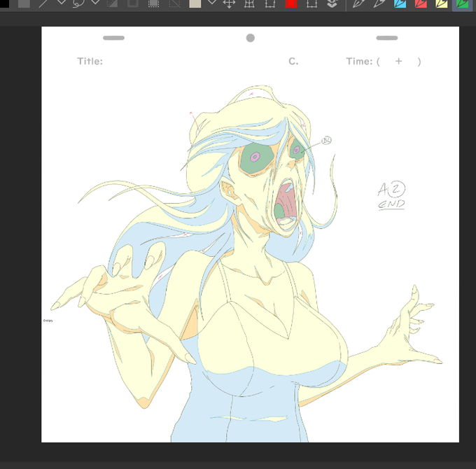Image resolution: width=476 pixels, height=469 pixels.
Task: Select the green pen tool
Action: coord(462,3)
